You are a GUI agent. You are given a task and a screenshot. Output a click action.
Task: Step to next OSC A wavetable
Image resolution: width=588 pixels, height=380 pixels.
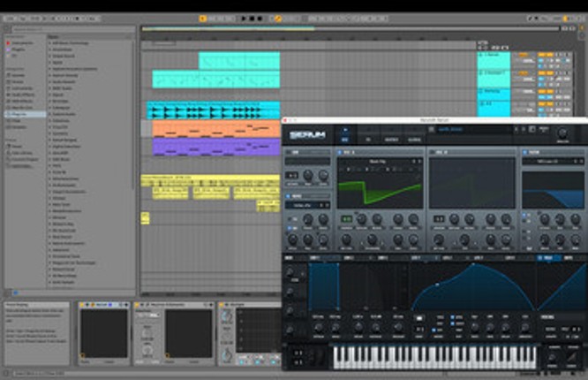click(x=419, y=162)
